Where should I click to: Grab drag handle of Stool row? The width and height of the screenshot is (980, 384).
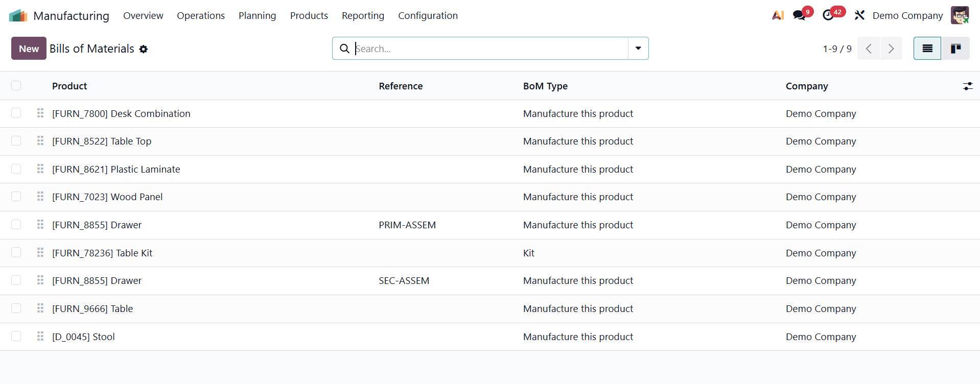pos(40,336)
